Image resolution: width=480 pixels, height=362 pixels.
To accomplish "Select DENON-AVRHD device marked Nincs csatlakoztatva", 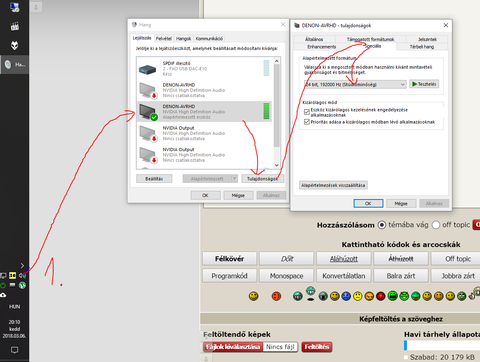I will [204, 90].
